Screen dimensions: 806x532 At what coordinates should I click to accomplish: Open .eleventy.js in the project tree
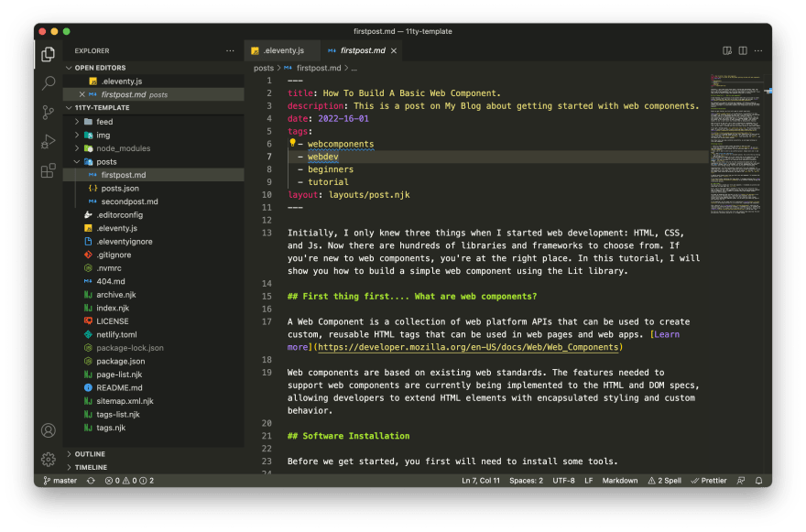(x=153, y=229)
